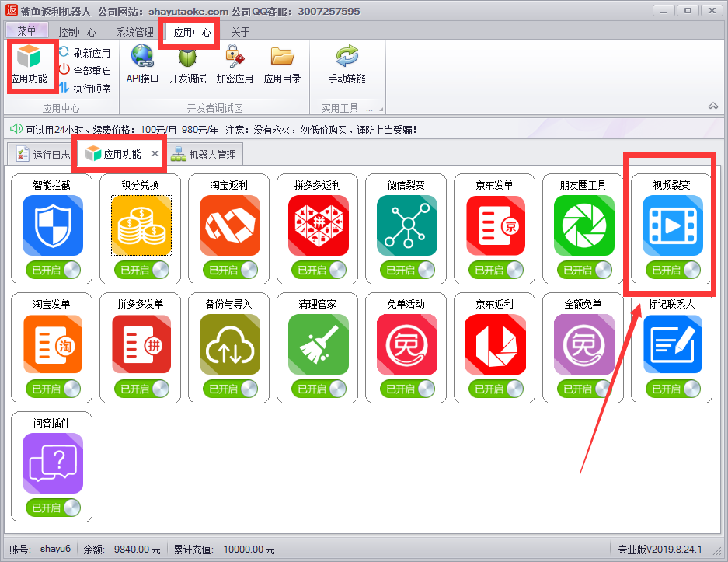
Task: Toggle the 朋友圈工具 已开启 switch
Action: (584, 270)
